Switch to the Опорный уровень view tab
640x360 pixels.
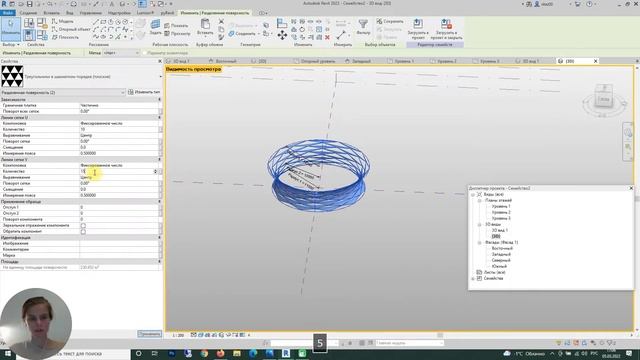[x=315, y=61]
